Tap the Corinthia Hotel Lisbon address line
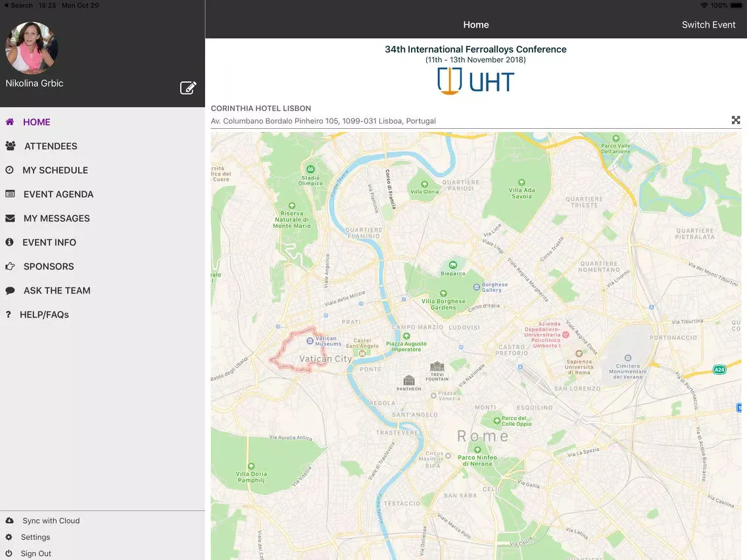 (x=323, y=121)
